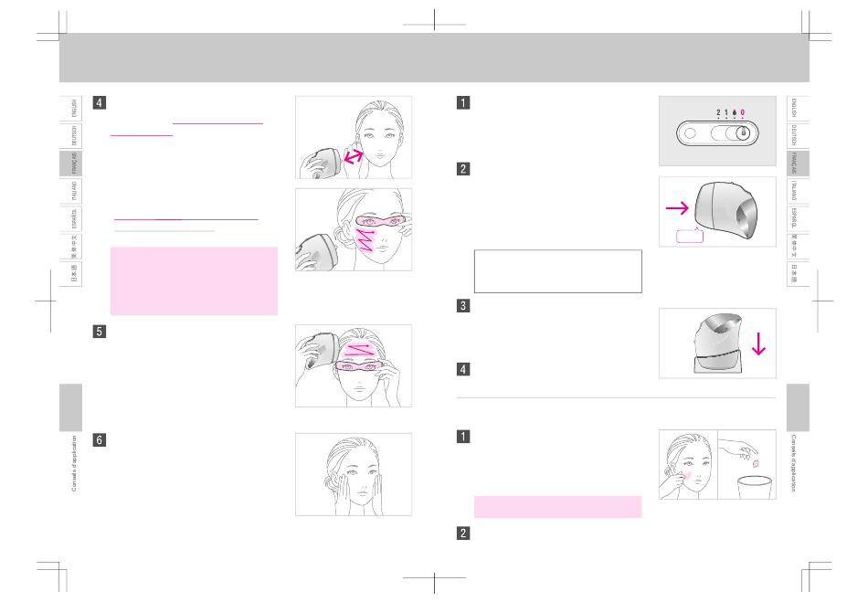Click the pink downward arrow beside the docked device
Screen dimensions: 868x602
click(758, 343)
